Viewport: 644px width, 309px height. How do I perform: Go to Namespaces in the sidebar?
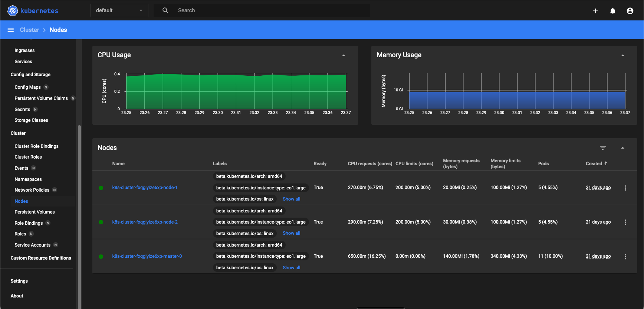pyautogui.click(x=28, y=179)
